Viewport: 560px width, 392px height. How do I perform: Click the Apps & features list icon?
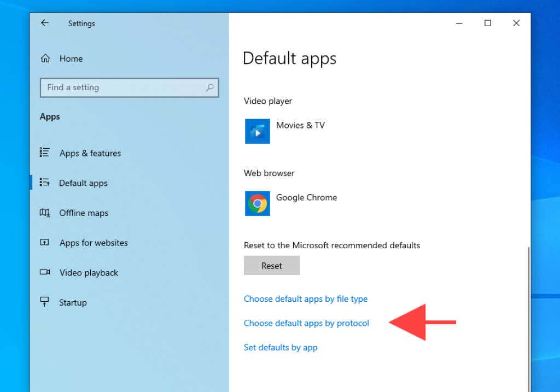coord(45,153)
